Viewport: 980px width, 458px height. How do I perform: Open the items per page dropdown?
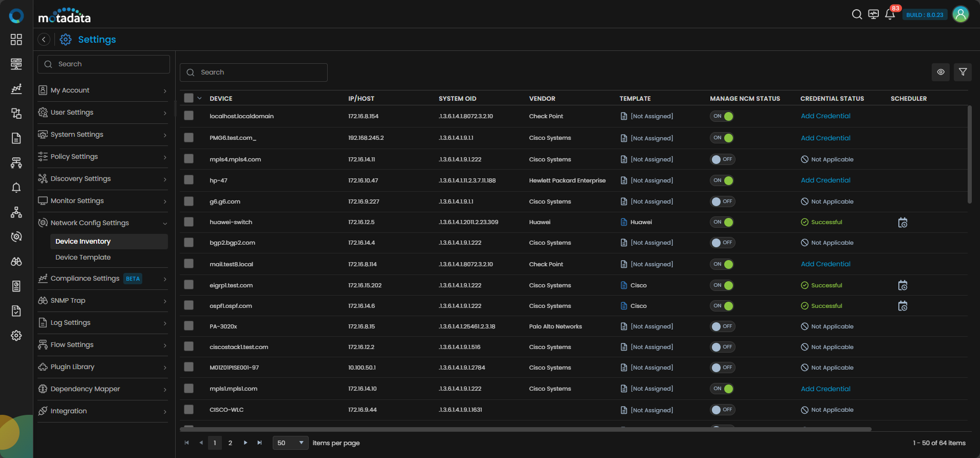[x=290, y=443]
